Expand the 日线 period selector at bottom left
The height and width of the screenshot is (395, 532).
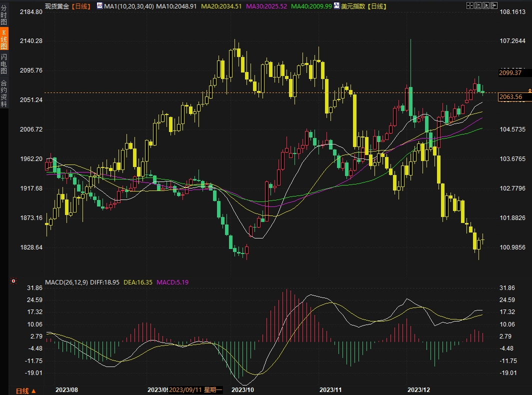(25, 390)
